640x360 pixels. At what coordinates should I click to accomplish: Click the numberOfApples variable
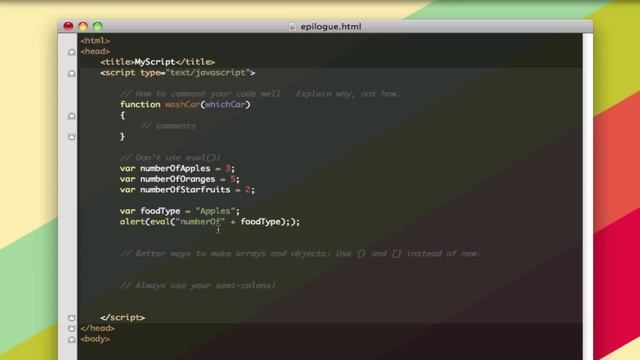(175, 169)
